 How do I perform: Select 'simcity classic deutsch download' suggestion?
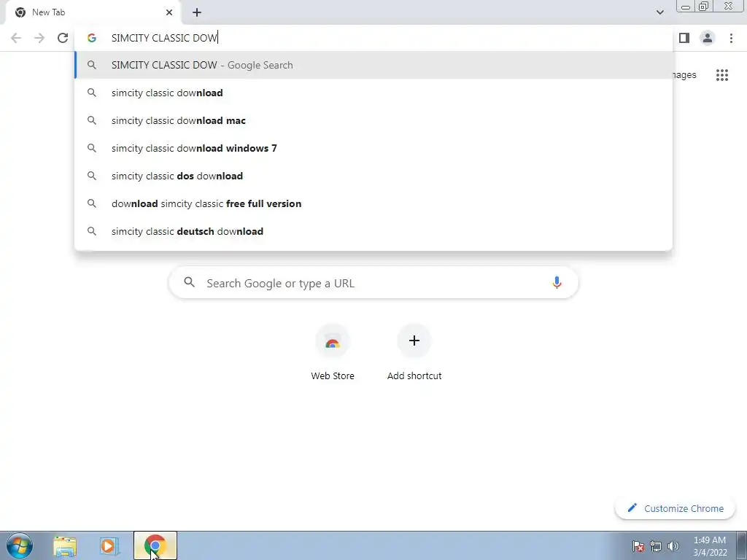pos(373,231)
